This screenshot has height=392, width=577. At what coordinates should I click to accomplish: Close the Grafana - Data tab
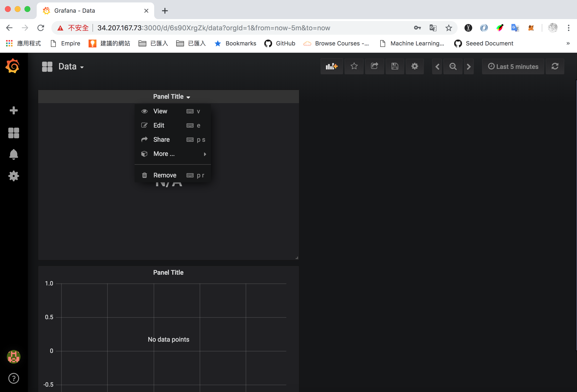(x=146, y=11)
